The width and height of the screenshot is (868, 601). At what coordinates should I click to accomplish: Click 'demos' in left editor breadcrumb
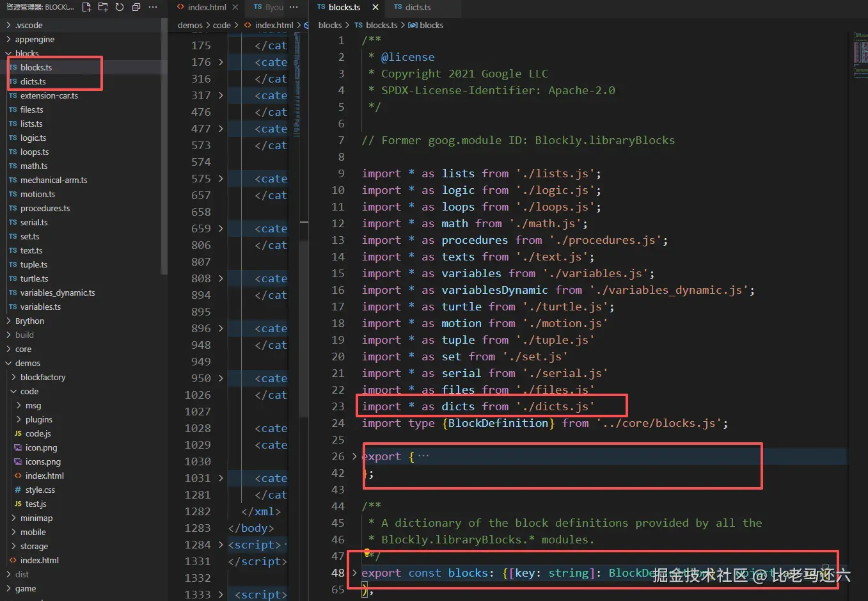click(x=190, y=25)
